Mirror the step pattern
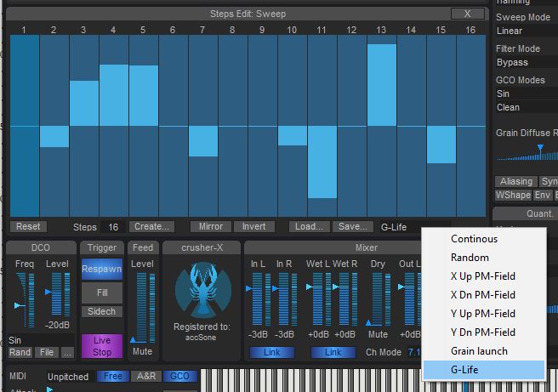Image resolution: width=558 pixels, height=392 pixels. pos(211,226)
